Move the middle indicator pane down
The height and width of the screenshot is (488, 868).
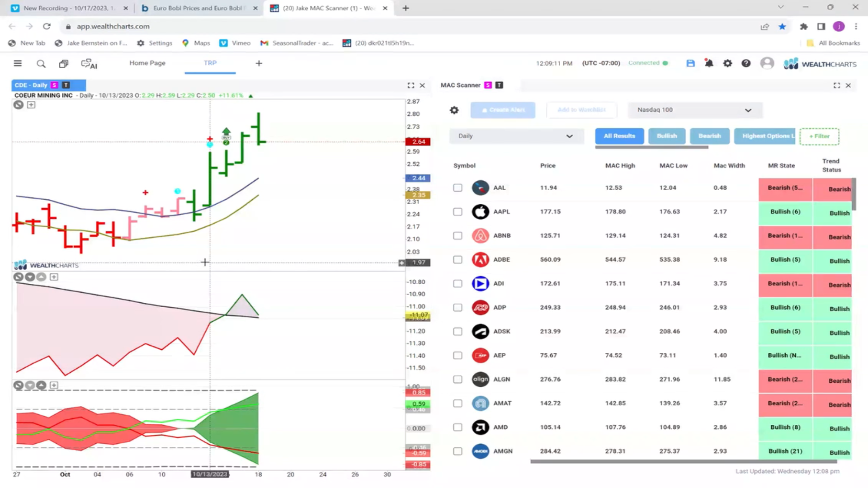click(x=30, y=277)
